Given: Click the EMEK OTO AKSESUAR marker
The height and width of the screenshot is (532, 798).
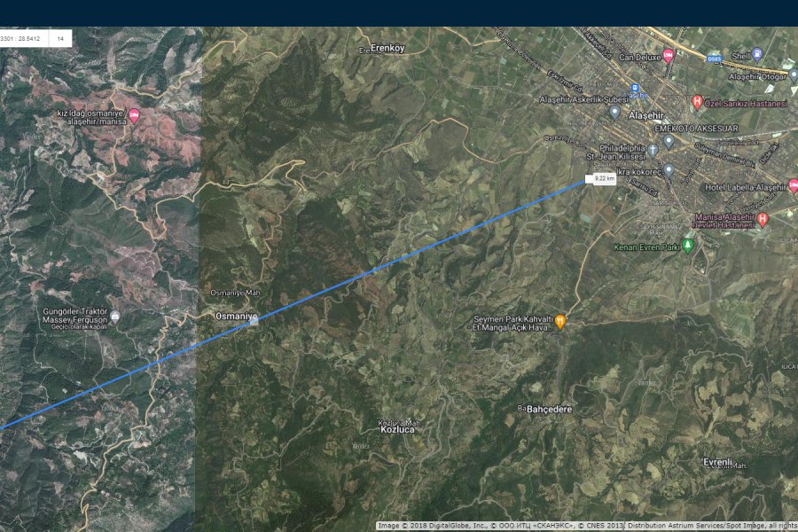Looking at the screenshot, I should (x=669, y=142).
